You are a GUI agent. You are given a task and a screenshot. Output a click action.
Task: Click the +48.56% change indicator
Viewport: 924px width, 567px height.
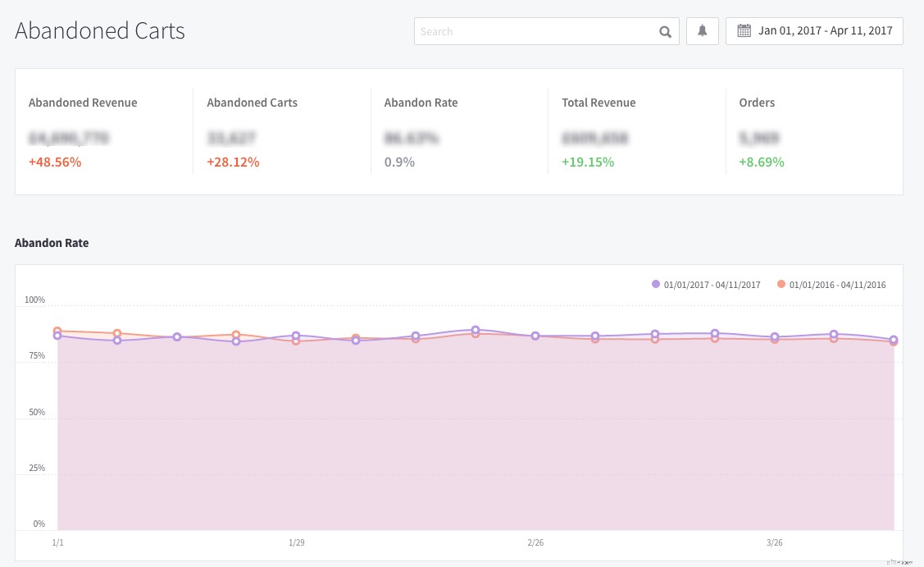point(55,162)
